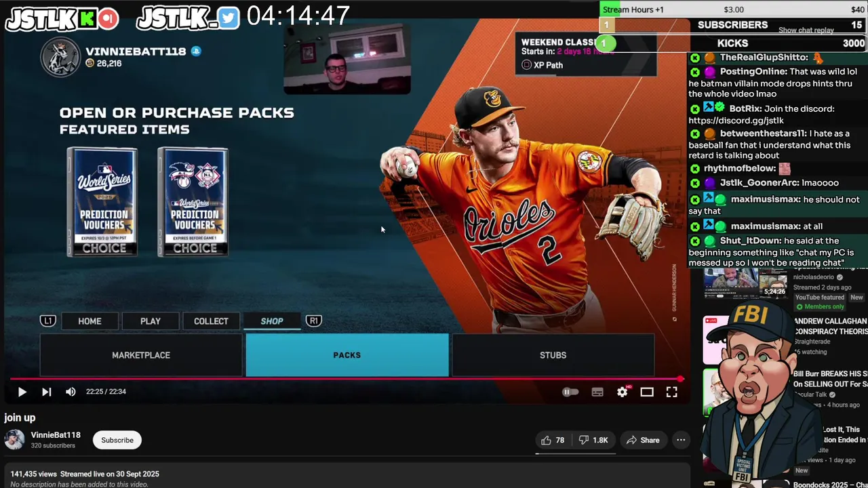This screenshot has height=488, width=868.
Task: Enter full screen mode
Action: [x=671, y=392]
